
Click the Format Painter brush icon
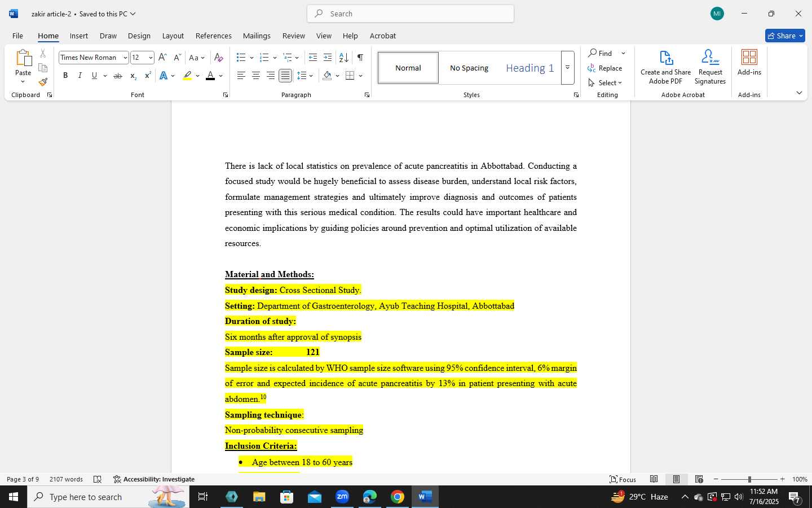(43, 82)
